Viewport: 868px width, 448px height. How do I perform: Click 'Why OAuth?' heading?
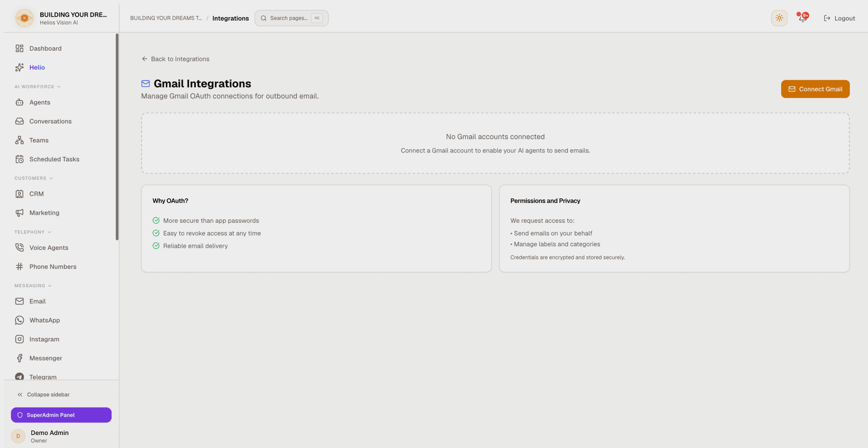(170, 201)
